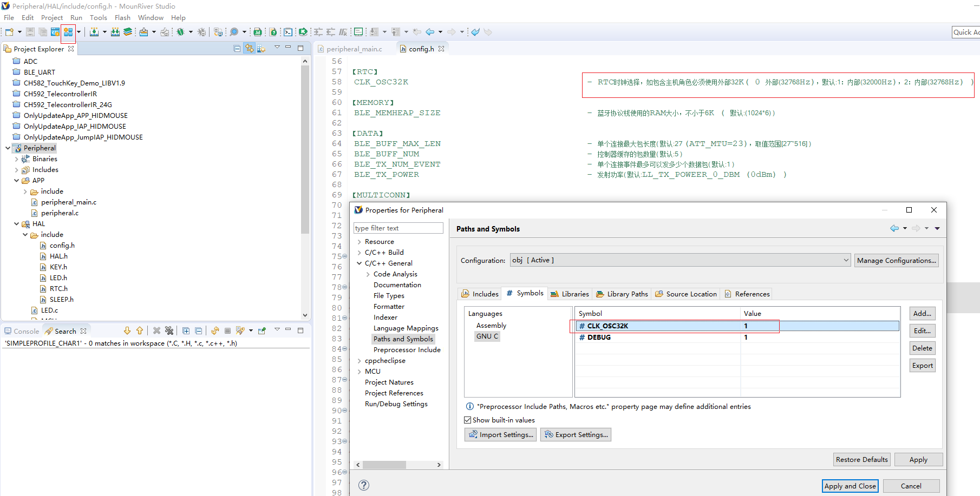Screen dimensions: 980x496
Task: Click the Search magnifier toolbar icon
Action: point(234,32)
